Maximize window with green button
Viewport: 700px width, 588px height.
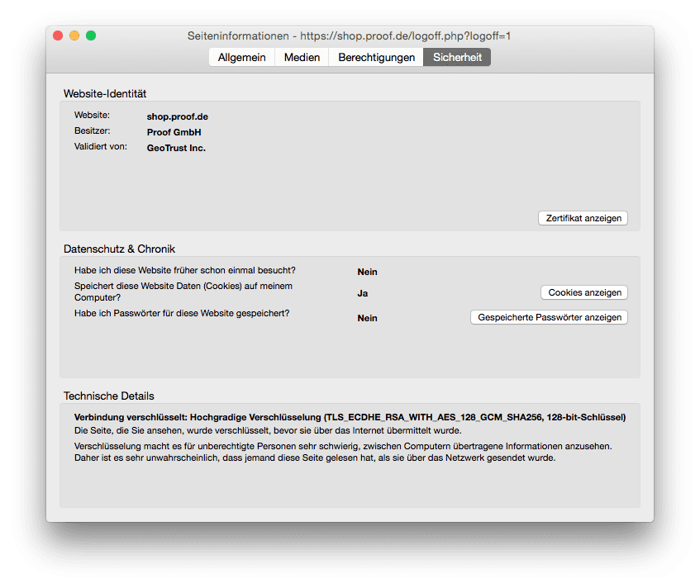tap(91, 36)
